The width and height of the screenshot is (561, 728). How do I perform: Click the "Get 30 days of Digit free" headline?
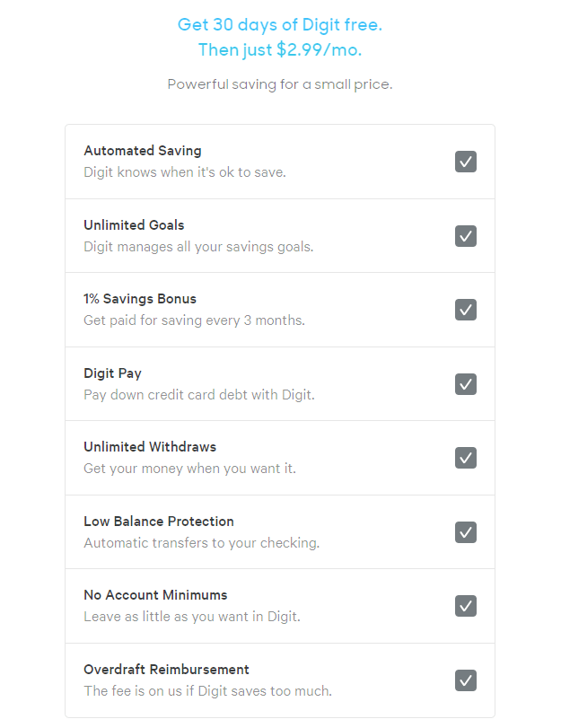[280, 24]
